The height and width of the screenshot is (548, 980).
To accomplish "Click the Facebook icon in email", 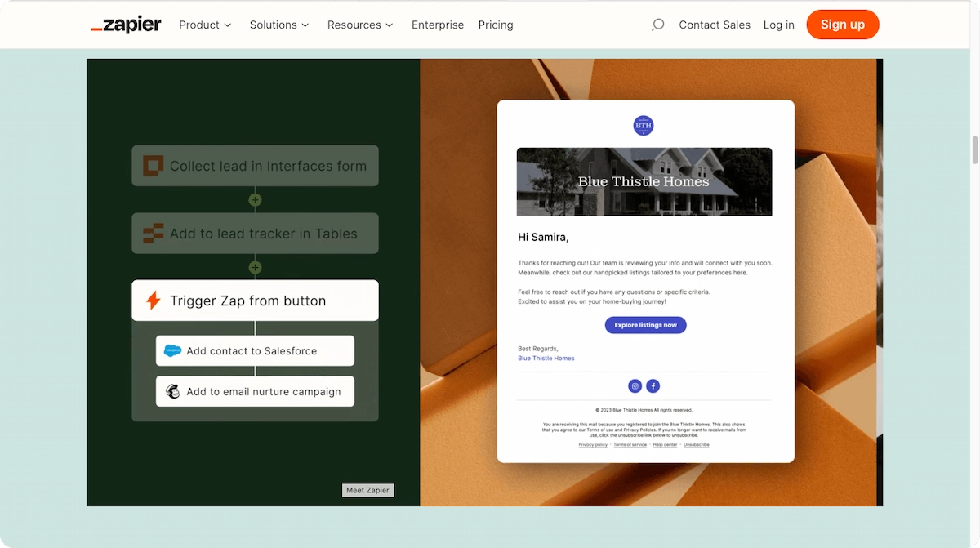I will 653,386.
